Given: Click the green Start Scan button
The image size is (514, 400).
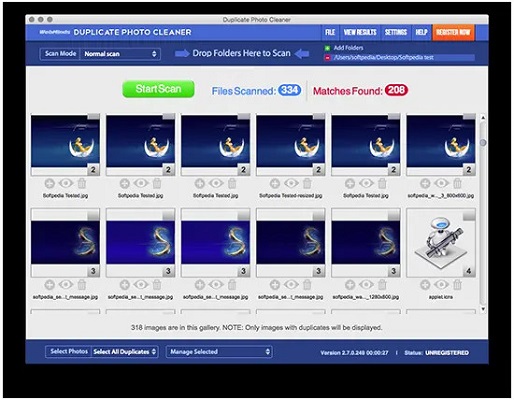Looking at the screenshot, I should 158,89.
